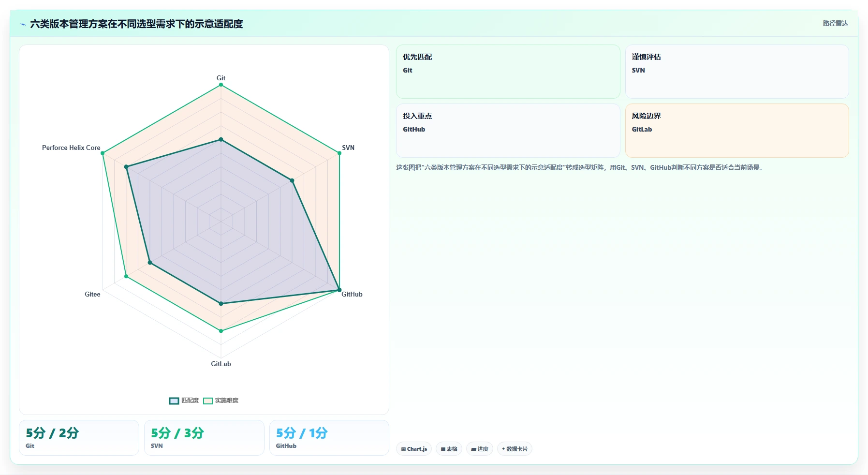Click the 表格 tag
Screen dimensions: 868x475
click(x=449, y=449)
